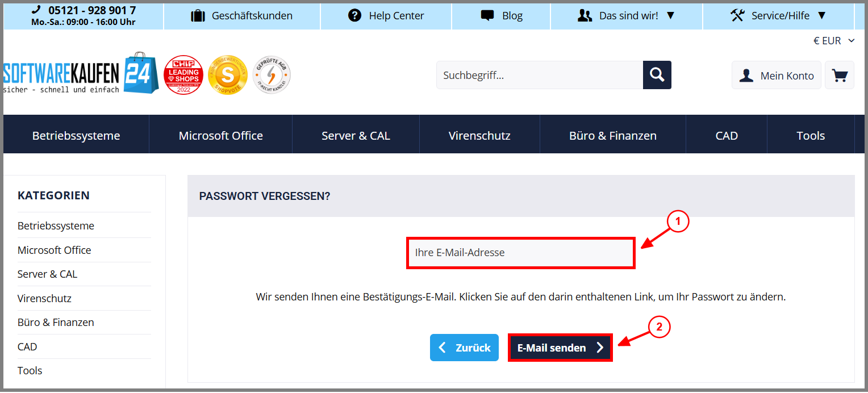The image size is (868, 393).
Task: Open Tools in main navigation bar
Action: point(811,136)
